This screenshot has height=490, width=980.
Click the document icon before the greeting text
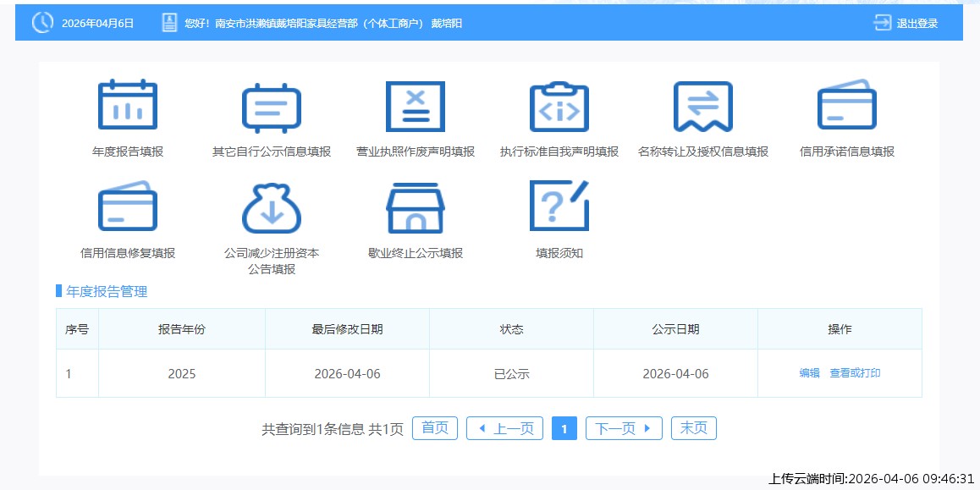coord(167,24)
